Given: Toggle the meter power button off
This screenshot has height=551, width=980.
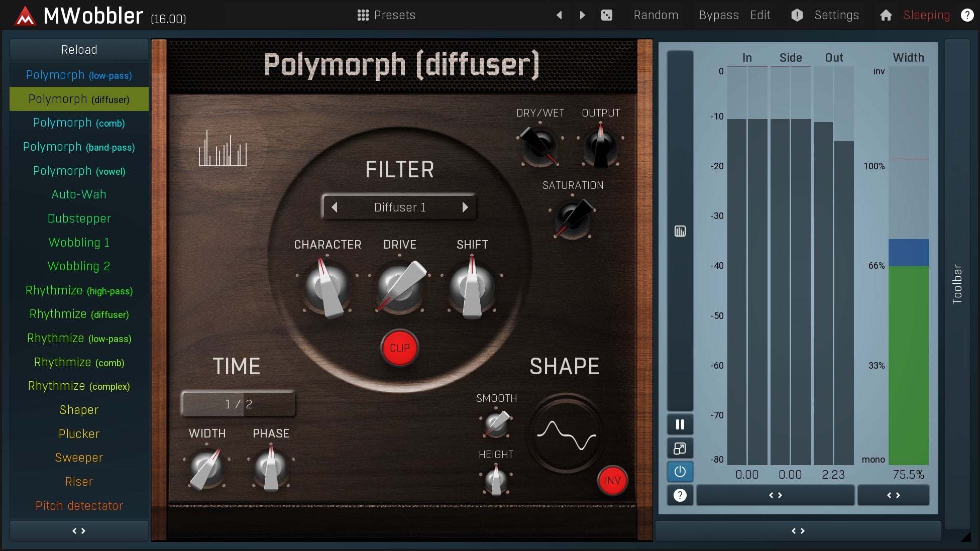Looking at the screenshot, I should (680, 472).
